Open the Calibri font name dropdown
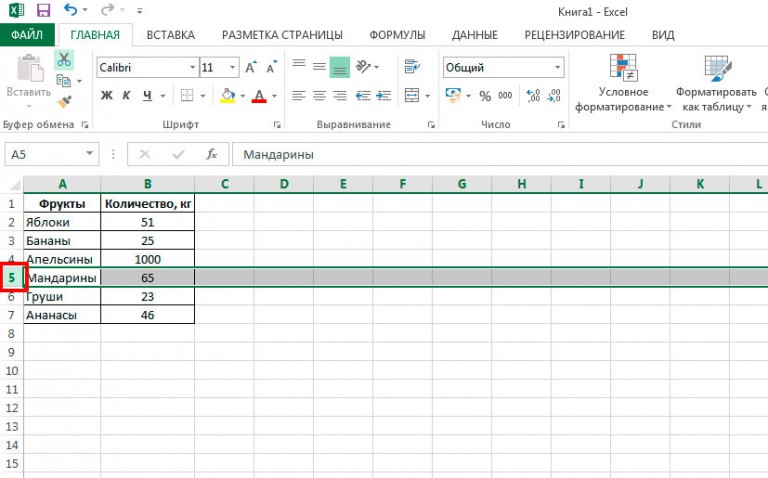 pyautogui.click(x=192, y=68)
